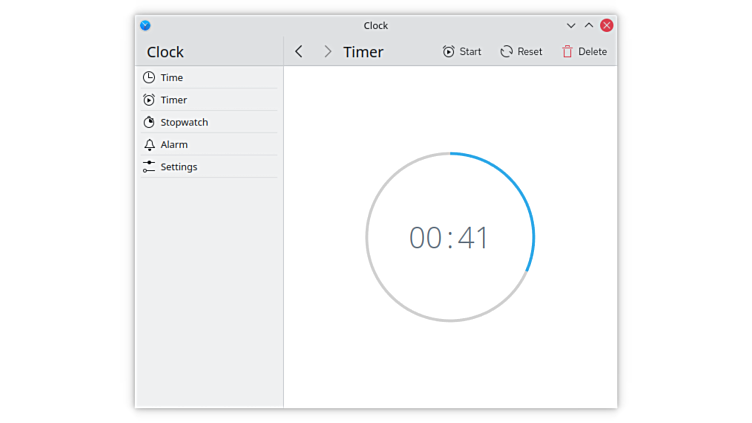Maximize the window with the up chevron
This screenshot has width=752, height=423.
tap(589, 25)
